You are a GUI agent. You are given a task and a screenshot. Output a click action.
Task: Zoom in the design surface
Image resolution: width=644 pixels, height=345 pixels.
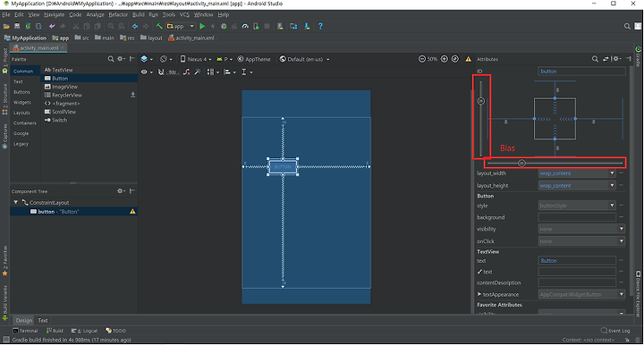pos(445,59)
